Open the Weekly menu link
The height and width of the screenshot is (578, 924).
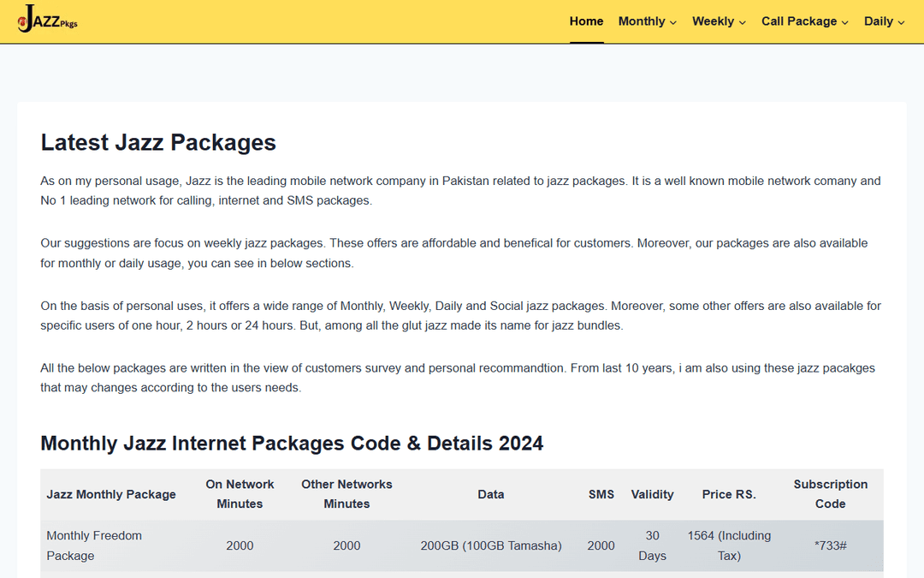713,21
